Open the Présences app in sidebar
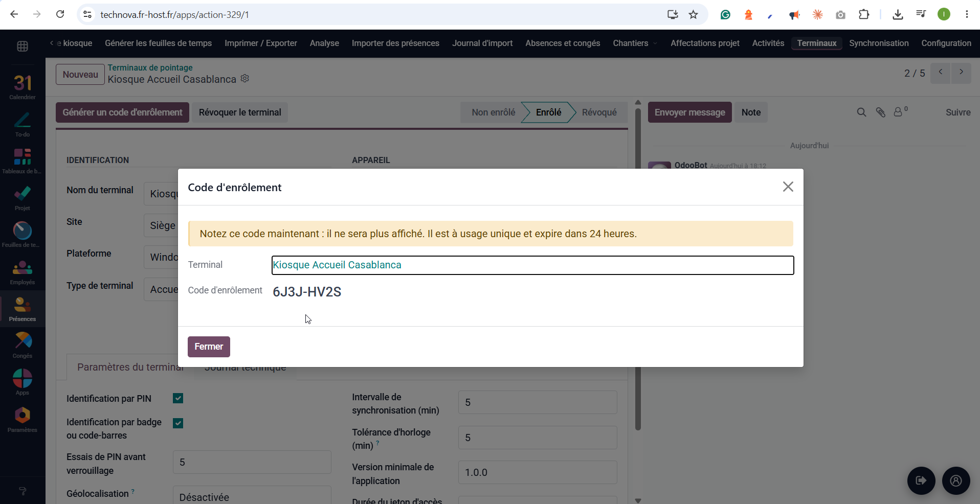Image resolution: width=980 pixels, height=504 pixels. [23, 309]
